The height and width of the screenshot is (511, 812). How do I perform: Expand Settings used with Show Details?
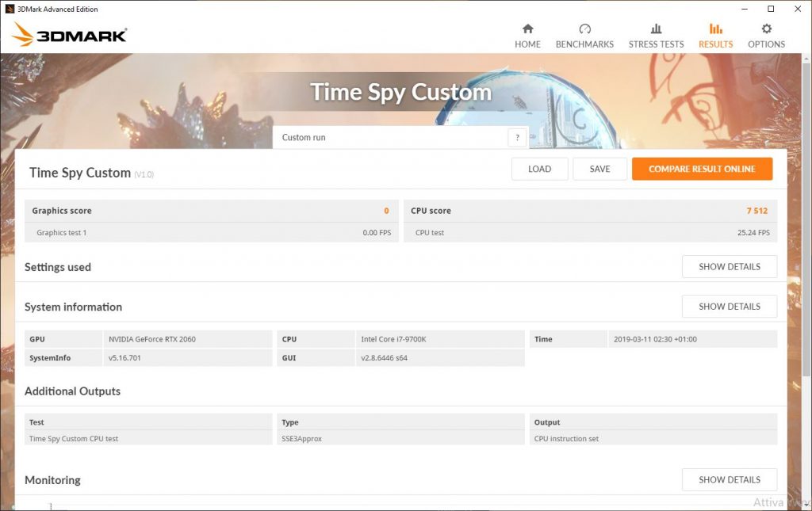pyautogui.click(x=729, y=267)
